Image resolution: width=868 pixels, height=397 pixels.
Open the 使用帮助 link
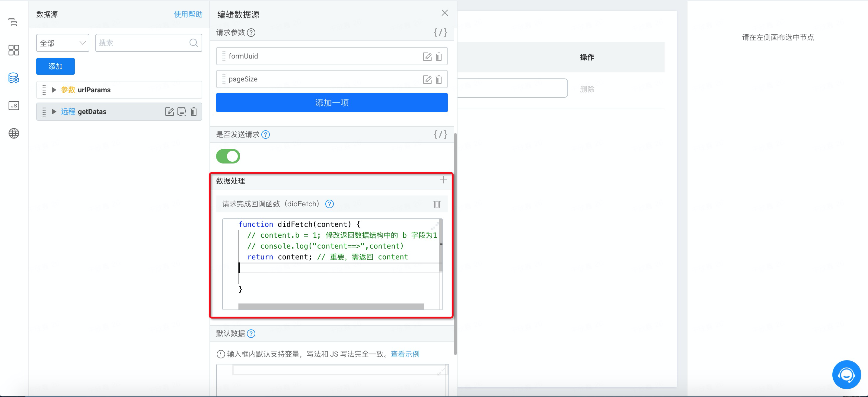188,14
